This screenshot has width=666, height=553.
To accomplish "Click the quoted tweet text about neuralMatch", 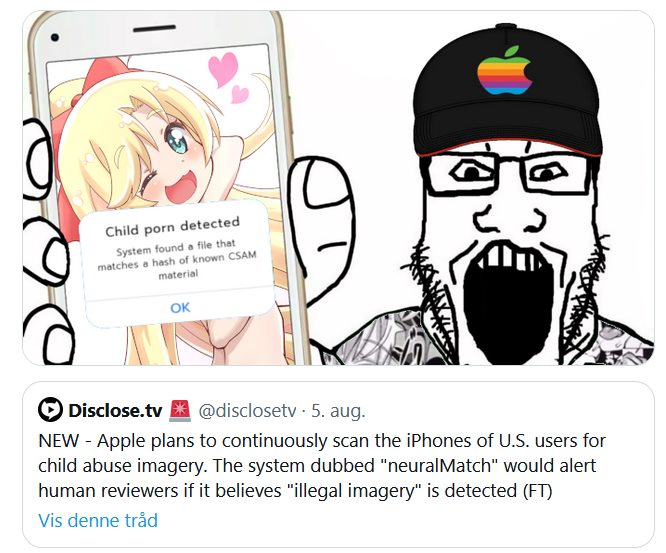I will click(322, 466).
